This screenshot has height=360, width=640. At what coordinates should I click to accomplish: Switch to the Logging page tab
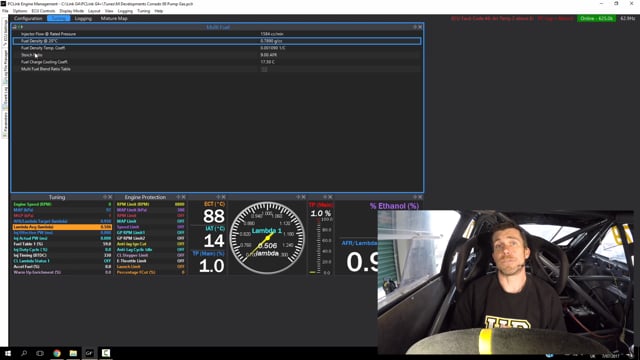tap(83, 18)
